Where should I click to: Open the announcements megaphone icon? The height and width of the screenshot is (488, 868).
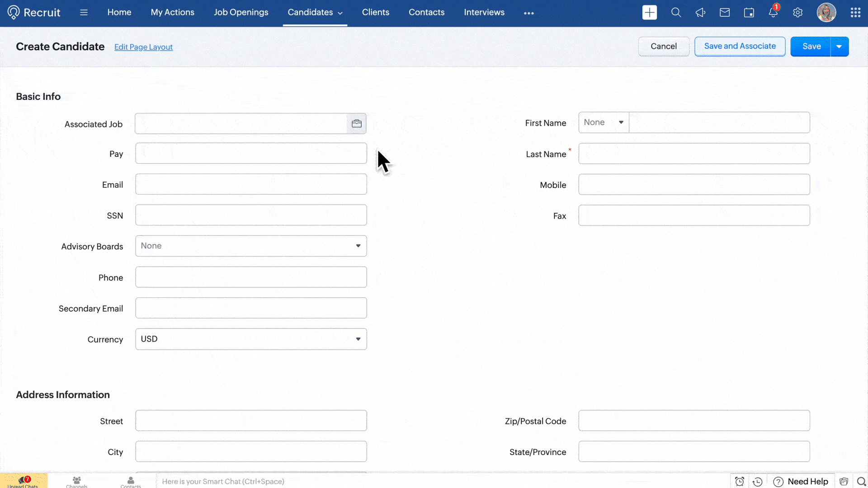tap(700, 13)
